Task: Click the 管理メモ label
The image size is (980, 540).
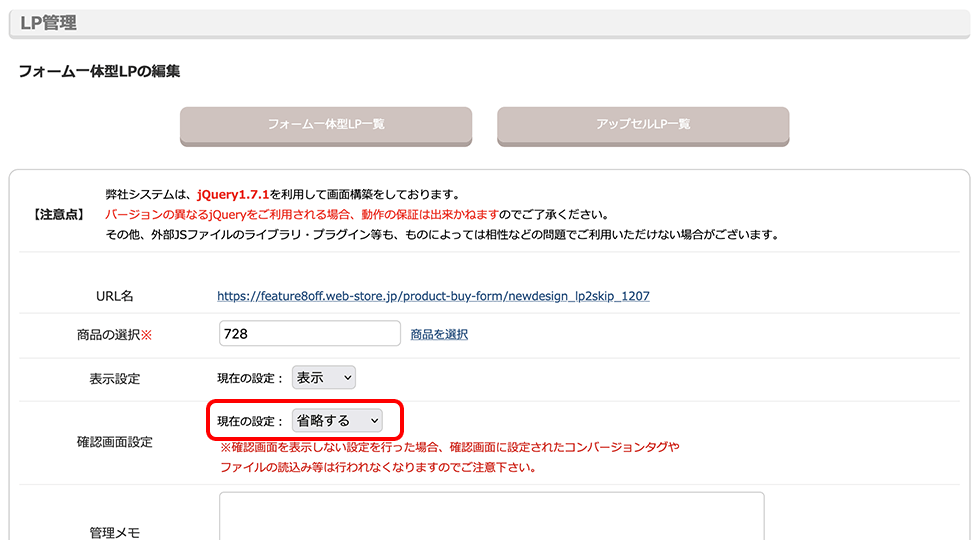Action: 114,532
